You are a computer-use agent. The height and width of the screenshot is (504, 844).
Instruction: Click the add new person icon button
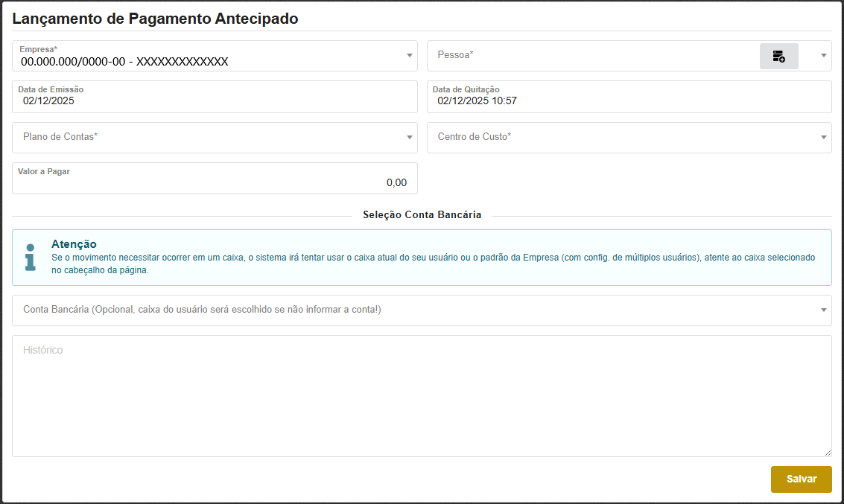pyautogui.click(x=778, y=56)
